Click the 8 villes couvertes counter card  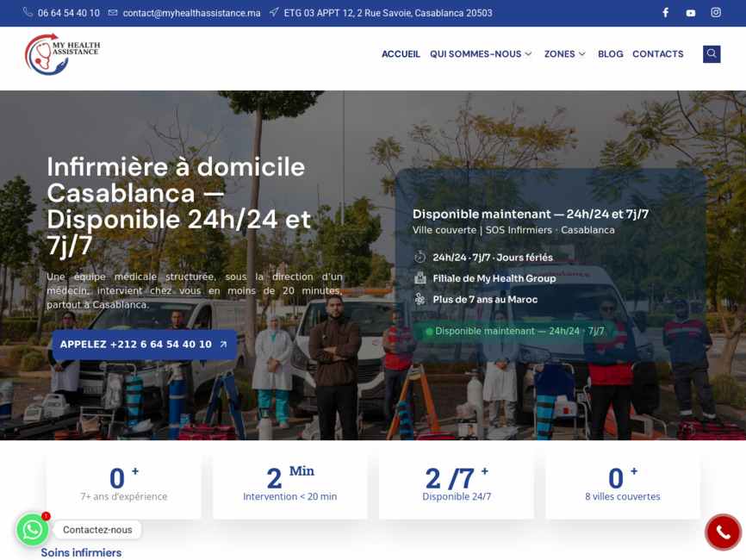622,485
